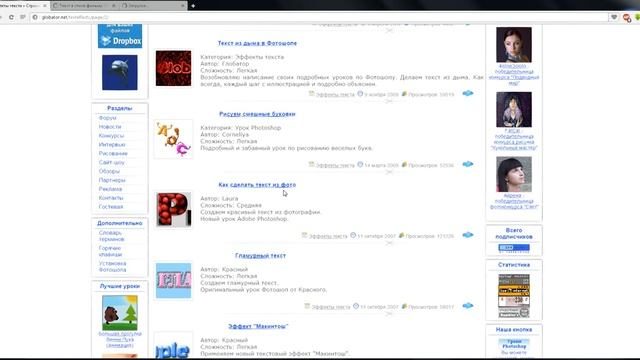Image resolution: width=640 pixels, height=360 pixels.
Task: Click the colorful funny letters thumbnail
Action: [173, 139]
